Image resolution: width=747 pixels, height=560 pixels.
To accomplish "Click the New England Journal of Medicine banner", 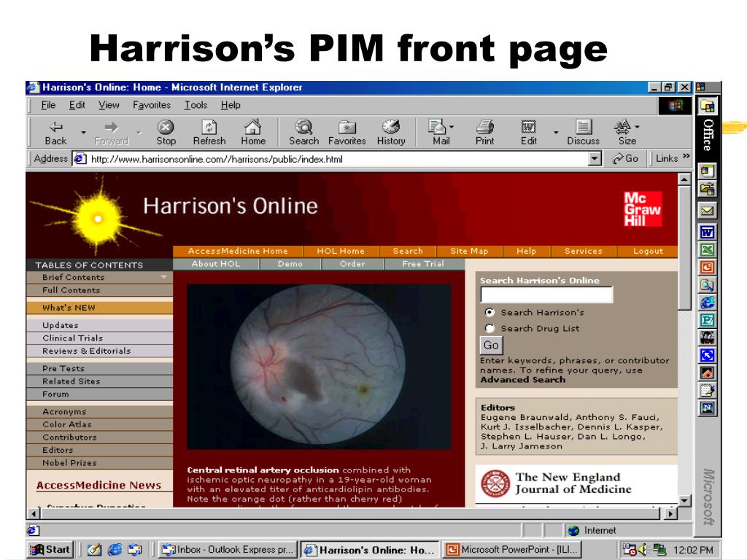I will point(576,483).
